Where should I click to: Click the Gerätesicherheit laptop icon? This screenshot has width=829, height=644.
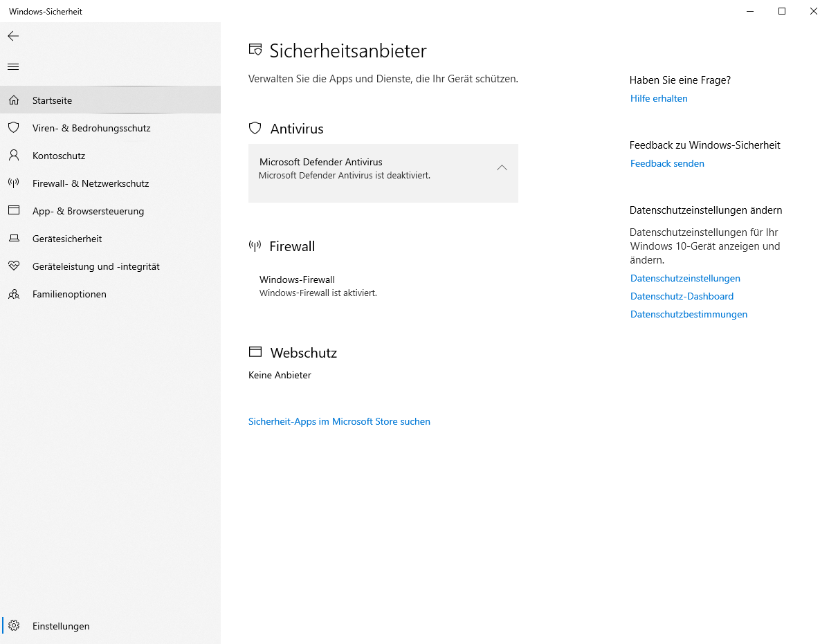tap(14, 238)
